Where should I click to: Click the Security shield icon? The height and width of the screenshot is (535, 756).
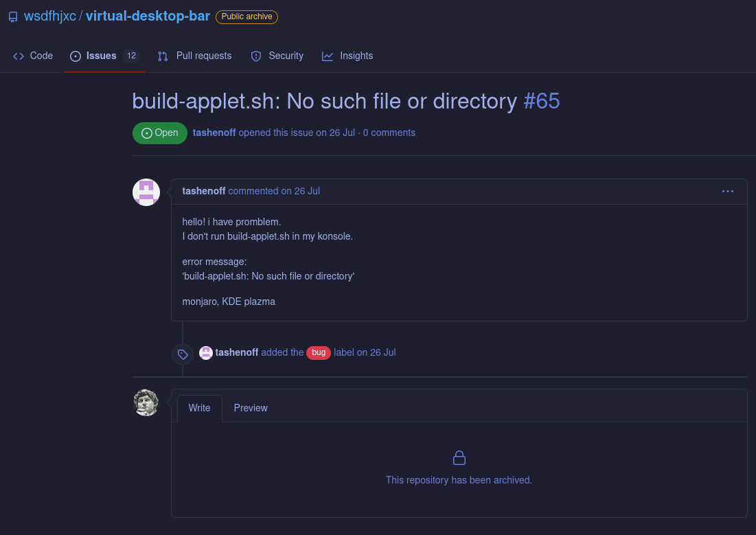pos(256,56)
